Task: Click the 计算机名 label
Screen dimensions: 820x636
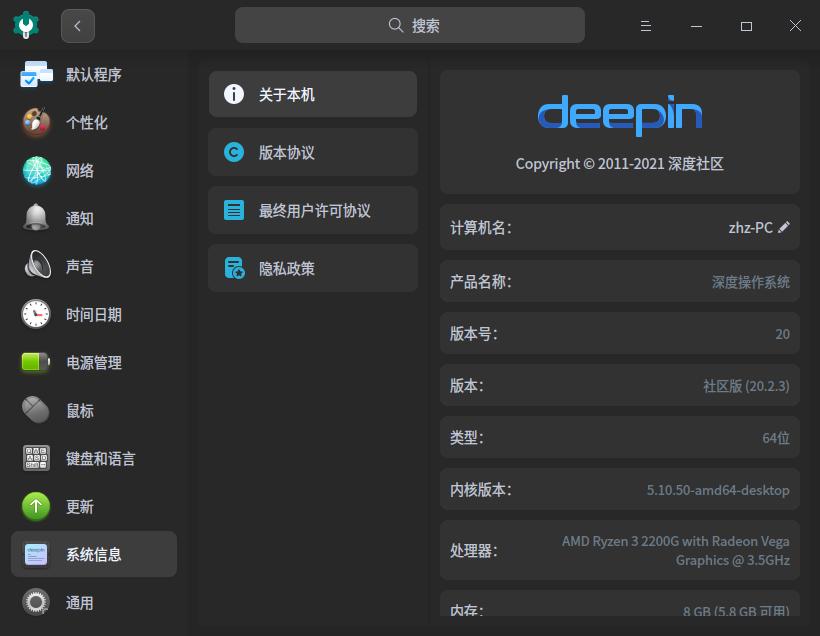Action: click(x=481, y=228)
